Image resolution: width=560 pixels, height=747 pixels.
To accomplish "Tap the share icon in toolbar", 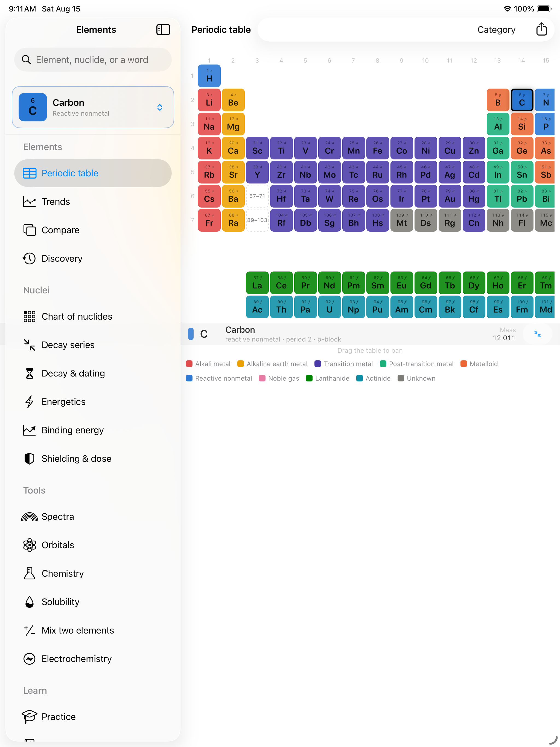I will (541, 29).
